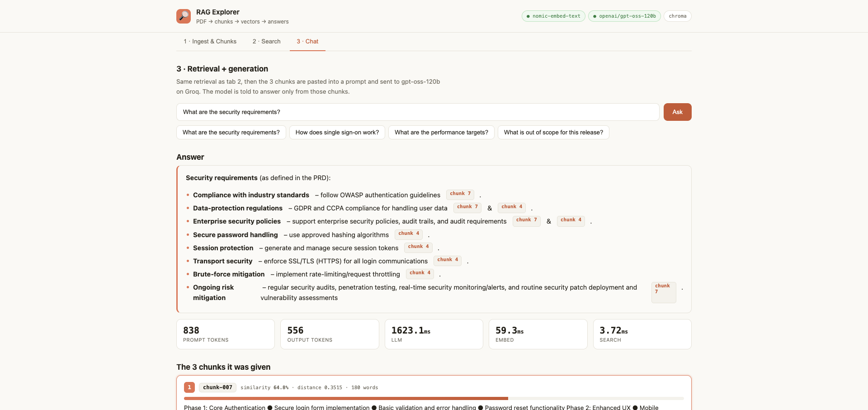Click the chroma badge
Viewport: 868px width, 410px height.
click(x=677, y=16)
